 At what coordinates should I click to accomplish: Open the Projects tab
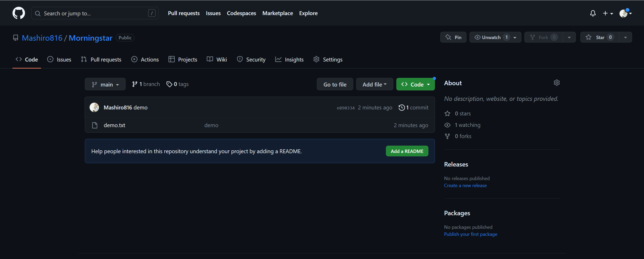(183, 60)
